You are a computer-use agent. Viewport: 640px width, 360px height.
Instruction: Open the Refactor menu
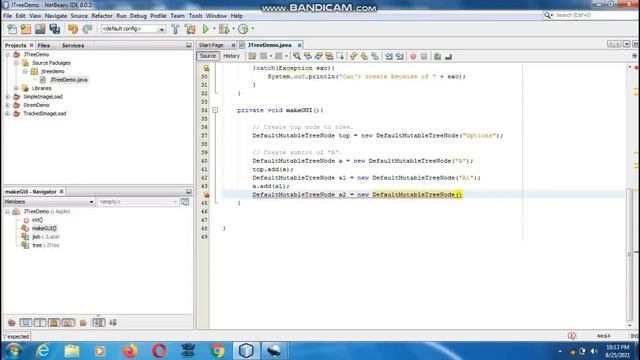pos(102,16)
